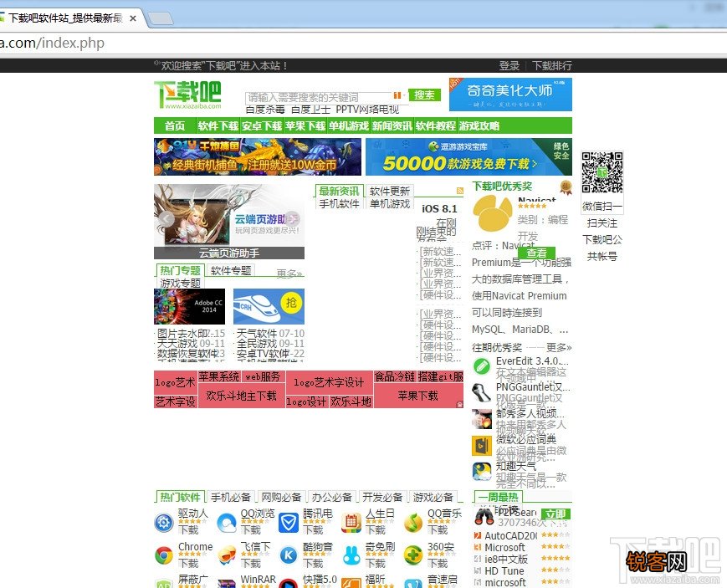
Task: Click the green 立即 download button
Action: point(555,514)
